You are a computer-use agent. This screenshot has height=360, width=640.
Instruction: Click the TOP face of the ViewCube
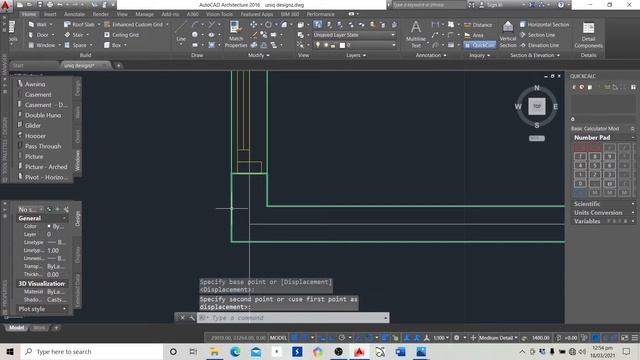point(537,106)
